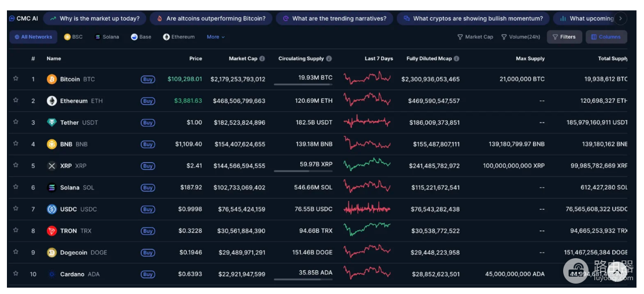Toggle the watchlist star for Bitcoin
Image resolution: width=644 pixels, height=294 pixels.
(x=16, y=79)
